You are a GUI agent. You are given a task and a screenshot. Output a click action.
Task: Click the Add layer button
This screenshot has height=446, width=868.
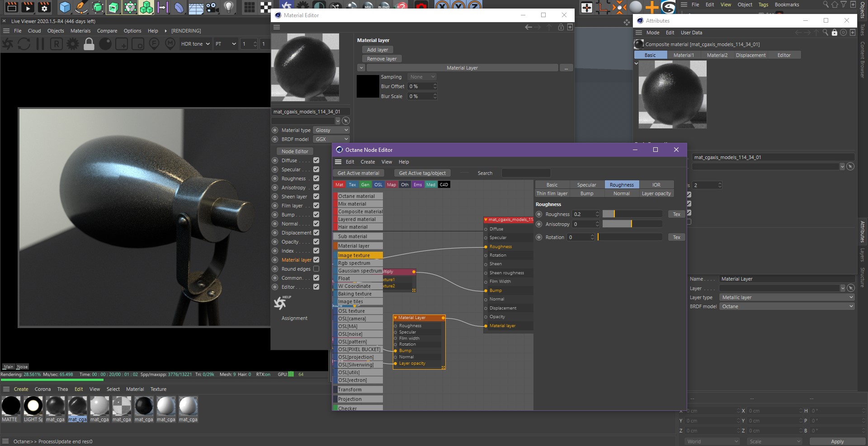coord(377,50)
